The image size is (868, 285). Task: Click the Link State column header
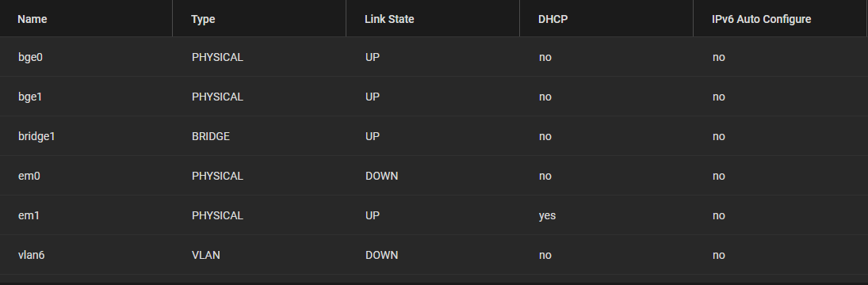click(389, 19)
